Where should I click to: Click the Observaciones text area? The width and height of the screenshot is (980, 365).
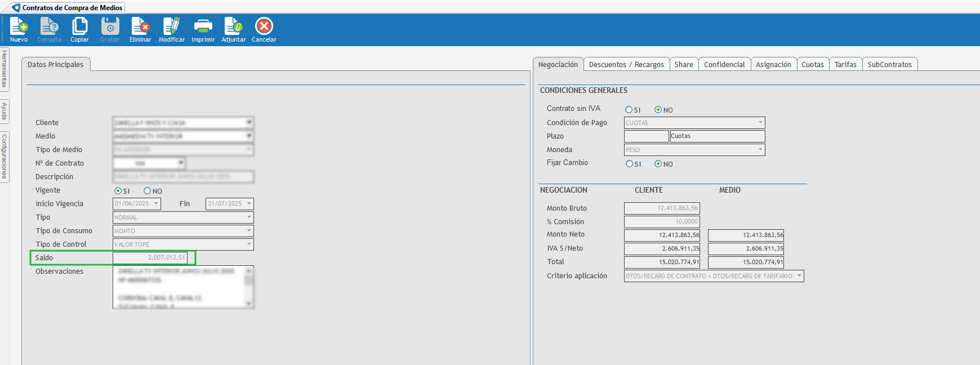tap(179, 287)
